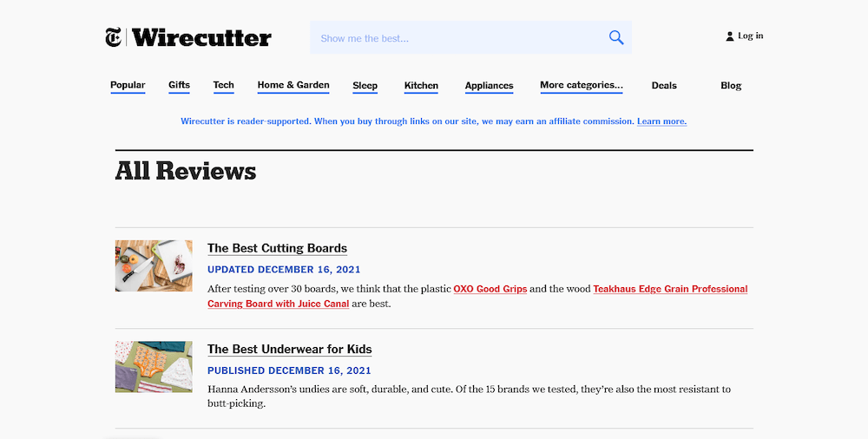Go to the Appliances category
Viewport: 868px width, 439px height.
[490, 86]
